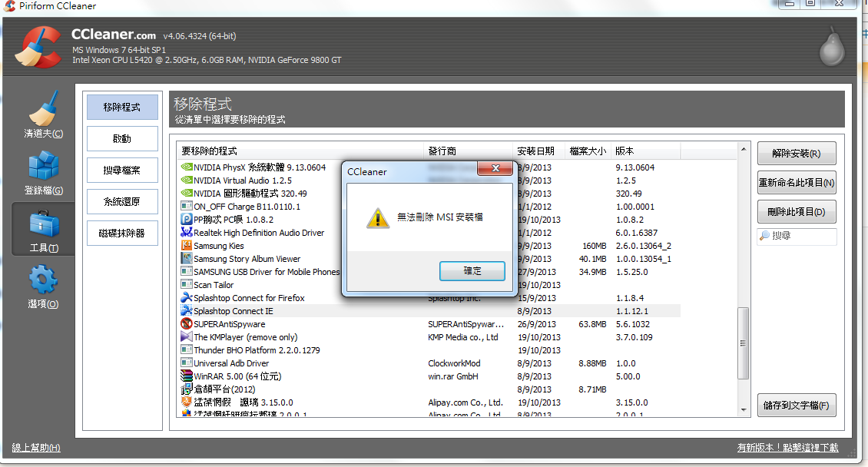
Task: Click the new version download link
Action: [788, 448]
